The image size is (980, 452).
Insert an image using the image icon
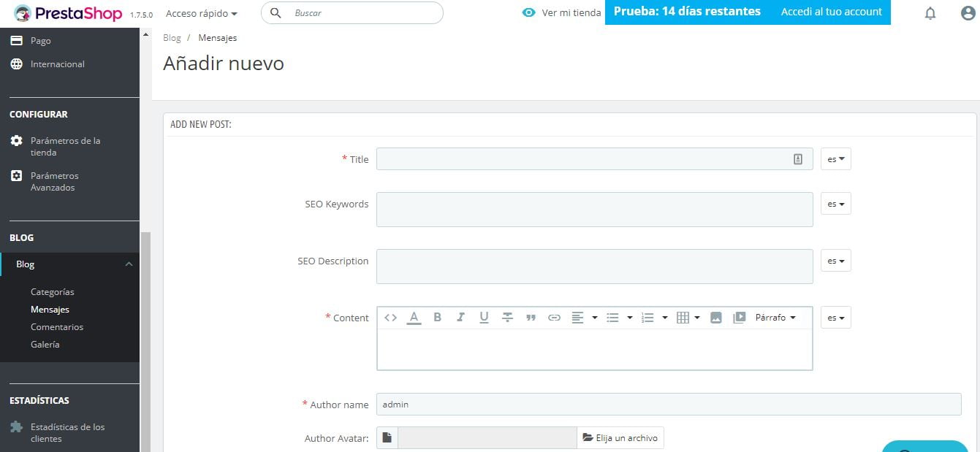715,317
